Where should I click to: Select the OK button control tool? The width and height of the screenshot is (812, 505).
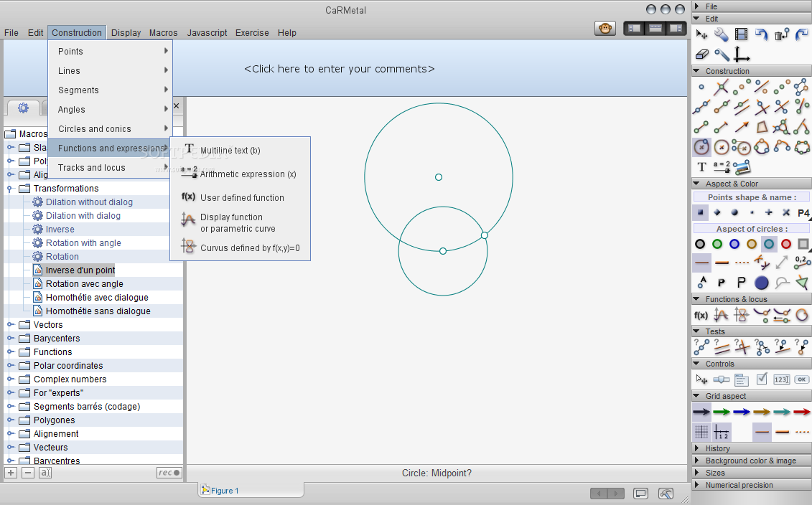(802, 379)
